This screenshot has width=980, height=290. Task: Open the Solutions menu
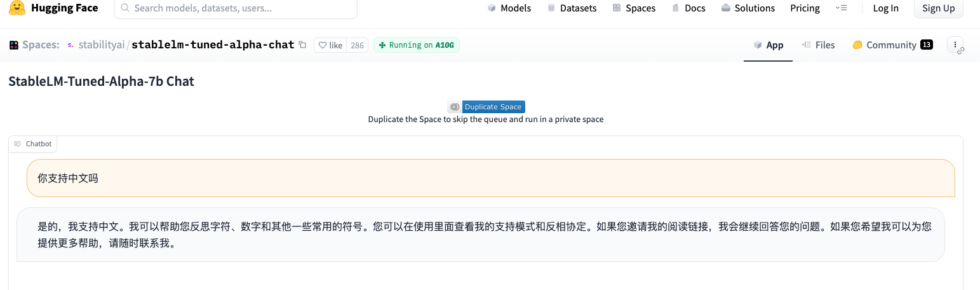pos(748,8)
